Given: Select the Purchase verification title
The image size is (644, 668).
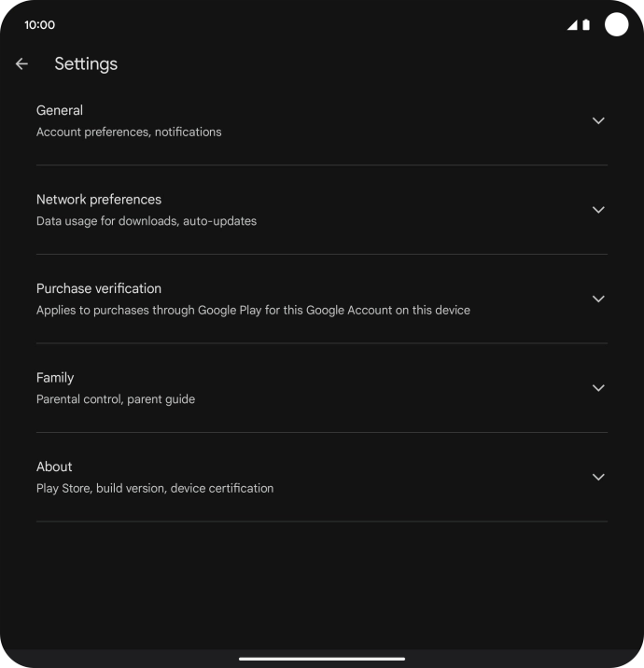Looking at the screenshot, I should point(99,288).
